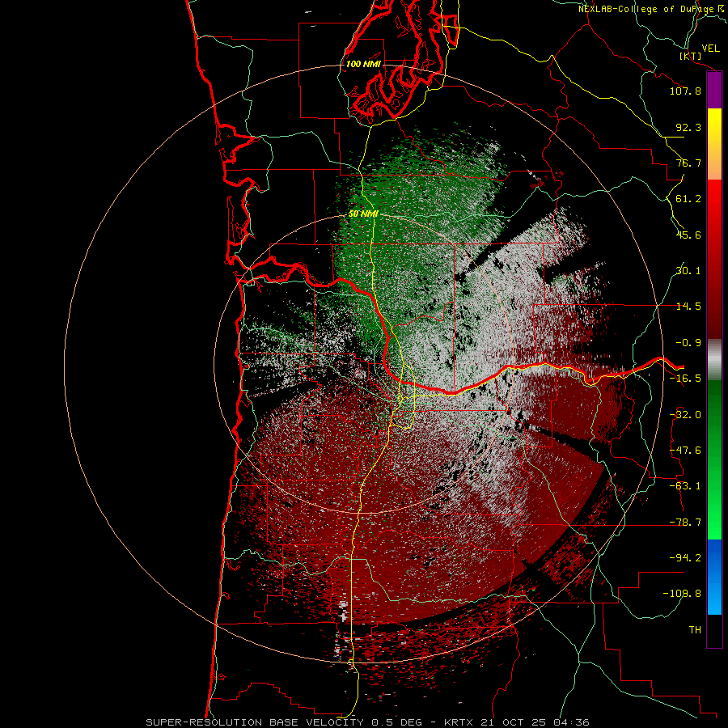Click the 14.5 velocity scale value

coord(688,307)
